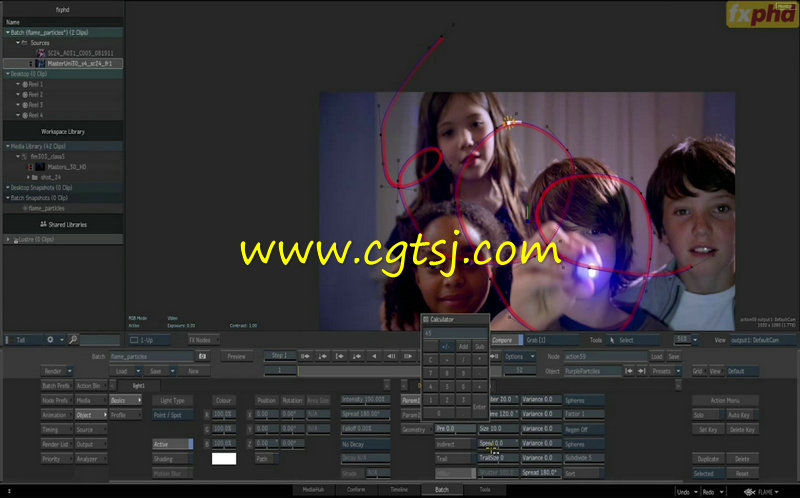Open the Render dropdown arrow
The height and width of the screenshot is (498, 800).
pos(69,371)
